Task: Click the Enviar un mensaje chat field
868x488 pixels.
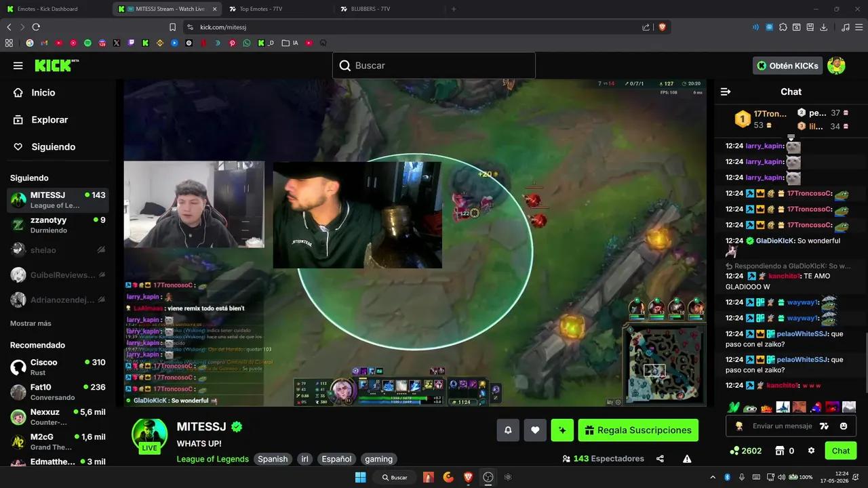Action: click(x=781, y=426)
